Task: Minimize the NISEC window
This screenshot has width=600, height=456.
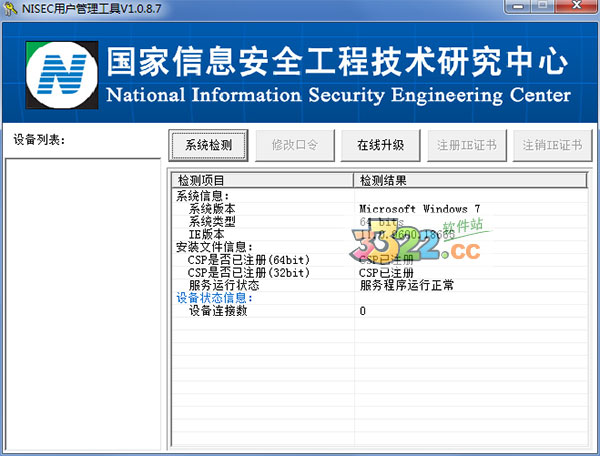Action: (518, 6)
